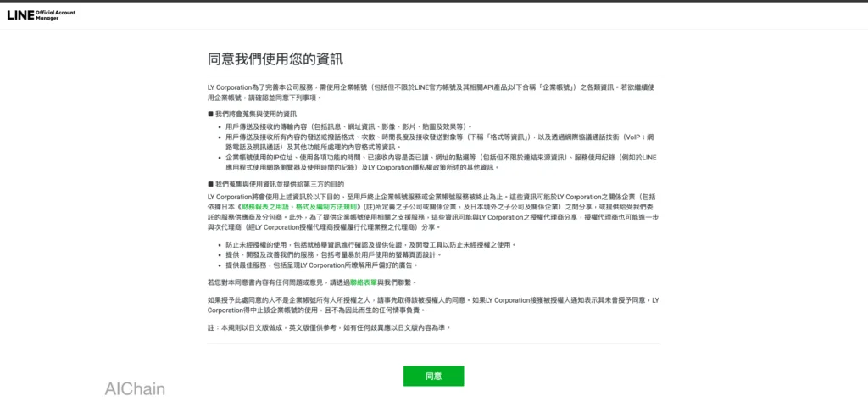This screenshot has height=413, width=868.
Task: Click the paragraph starting with 如果授予此處同意的人
Action: click(432, 305)
